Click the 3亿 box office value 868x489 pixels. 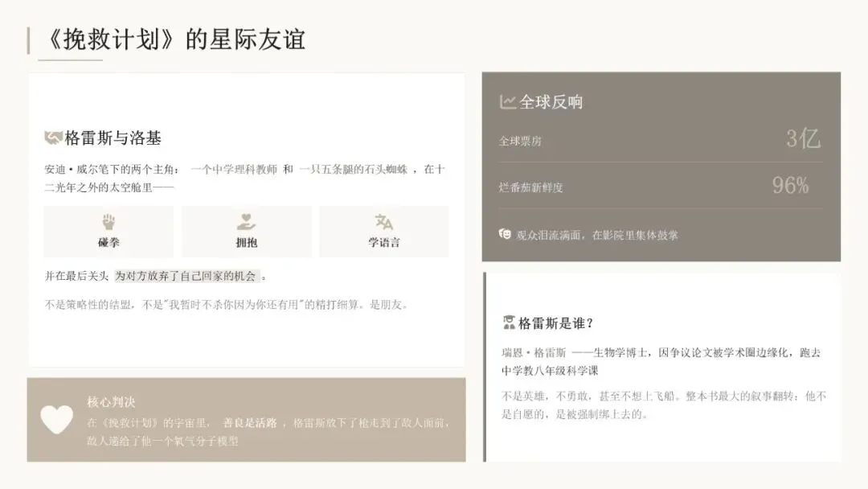pyautogui.click(x=803, y=138)
